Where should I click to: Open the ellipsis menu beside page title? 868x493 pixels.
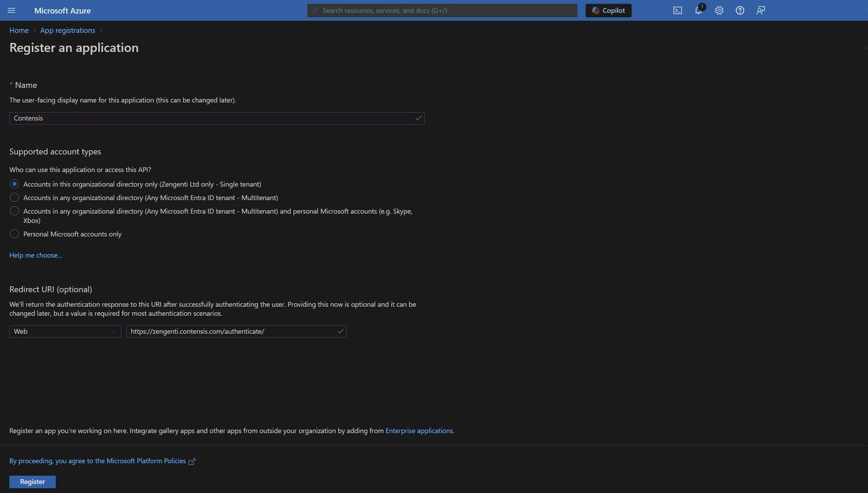[x=155, y=48]
